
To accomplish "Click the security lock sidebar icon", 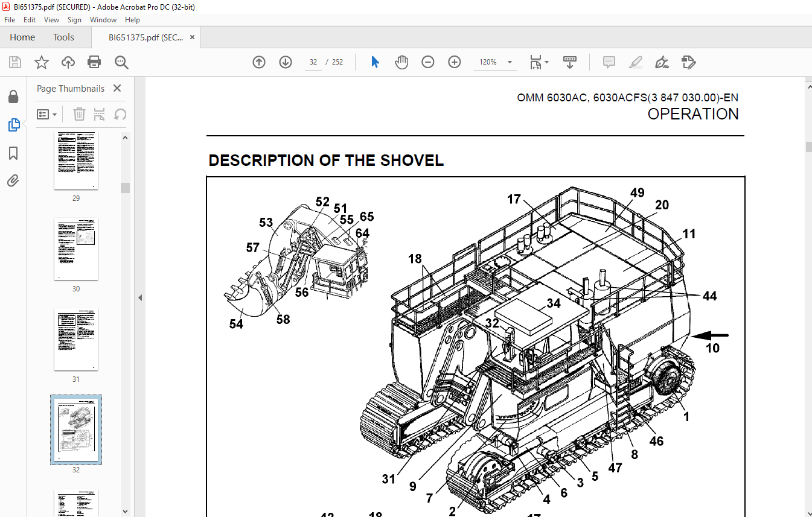I will tap(13, 97).
